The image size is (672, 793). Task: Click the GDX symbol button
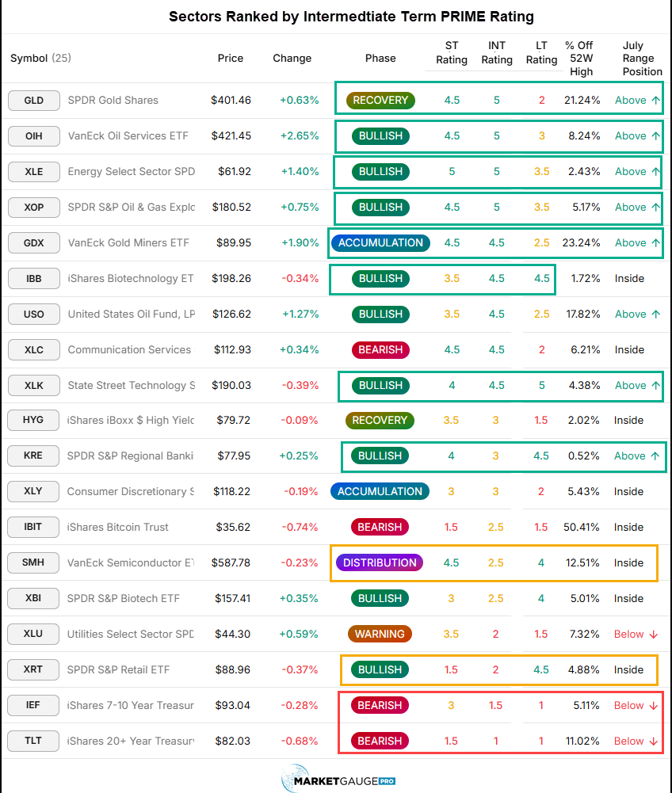pos(34,242)
